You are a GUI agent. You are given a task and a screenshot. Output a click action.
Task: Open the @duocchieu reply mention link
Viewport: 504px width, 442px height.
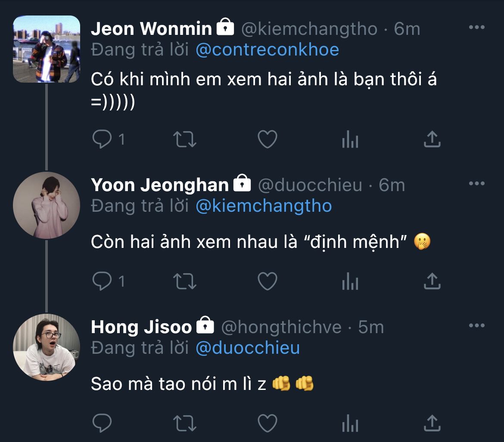pos(248,348)
